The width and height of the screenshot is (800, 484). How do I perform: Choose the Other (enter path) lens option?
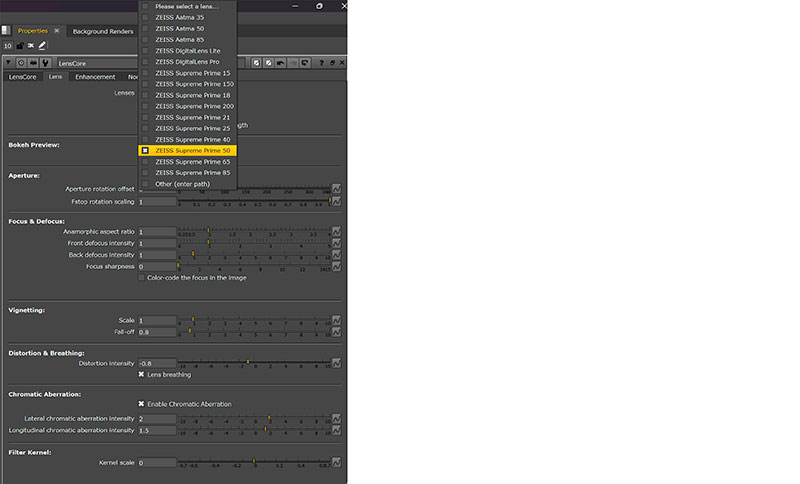187,184
